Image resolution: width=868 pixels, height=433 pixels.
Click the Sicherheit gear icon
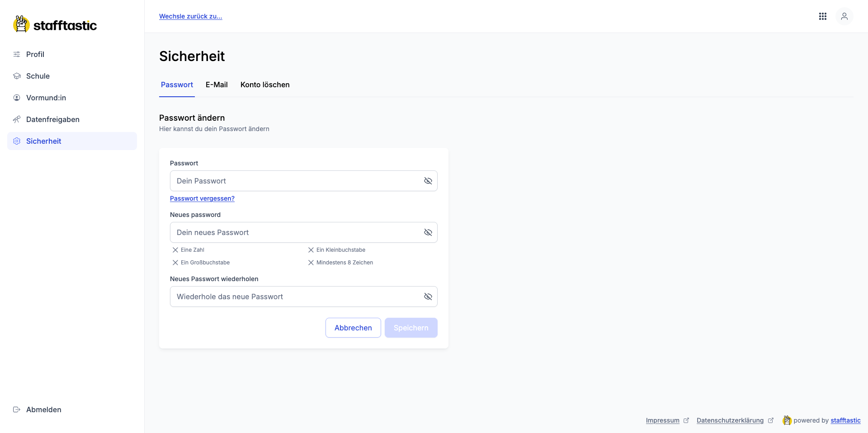16,141
